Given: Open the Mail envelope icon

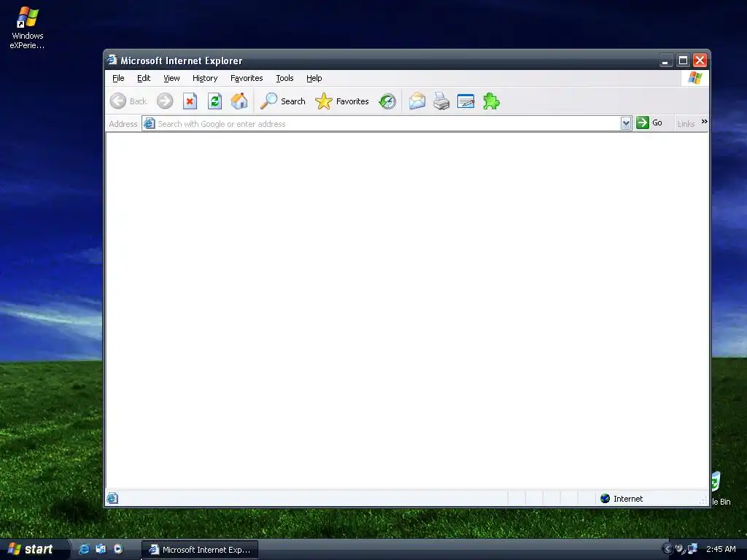Looking at the screenshot, I should [x=417, y=101].
